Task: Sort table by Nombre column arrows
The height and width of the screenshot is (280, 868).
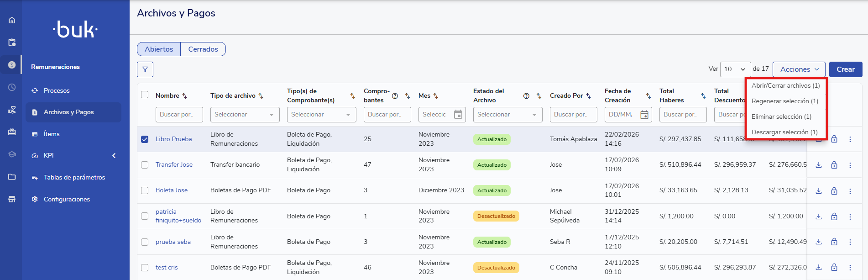Action: pos(185,96)
